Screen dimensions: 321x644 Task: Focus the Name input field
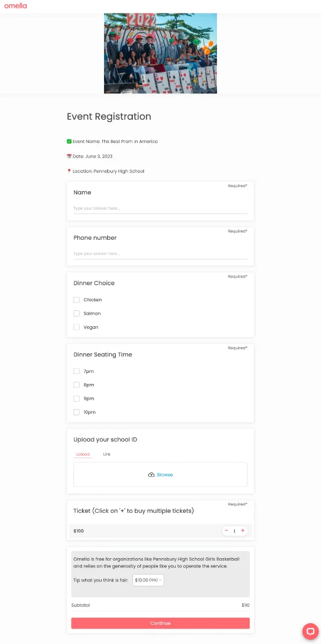tap(160, 209)
